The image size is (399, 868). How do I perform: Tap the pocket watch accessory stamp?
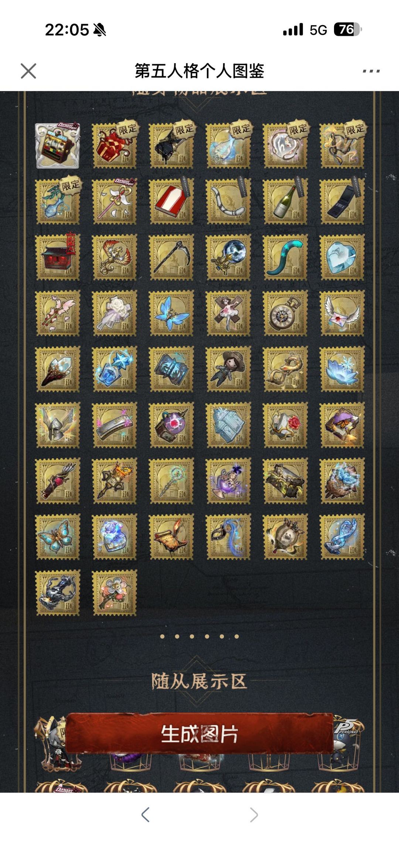285,313
